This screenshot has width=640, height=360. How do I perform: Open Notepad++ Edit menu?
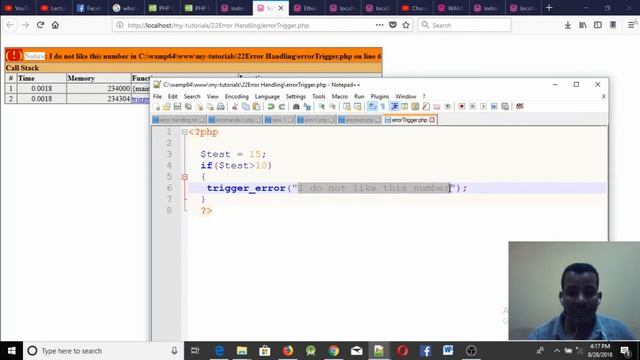[173, 96]
